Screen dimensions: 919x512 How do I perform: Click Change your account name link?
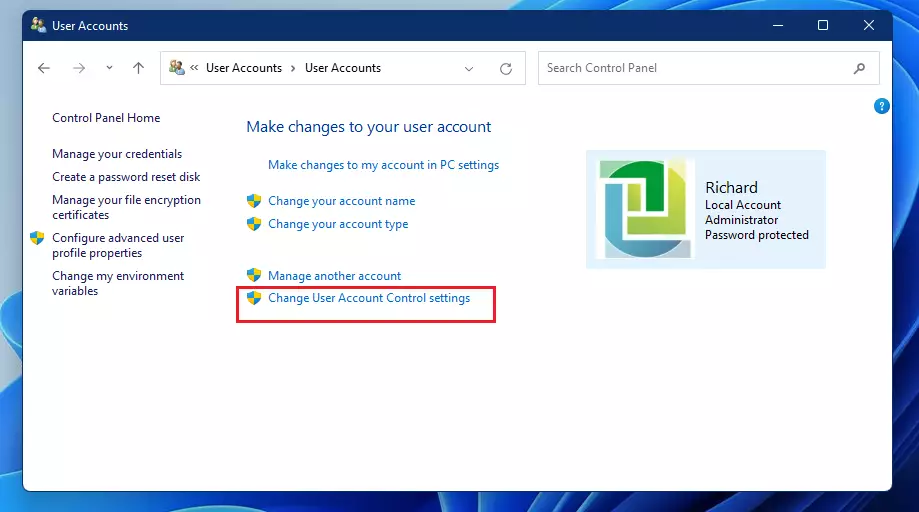coord(342,201)
